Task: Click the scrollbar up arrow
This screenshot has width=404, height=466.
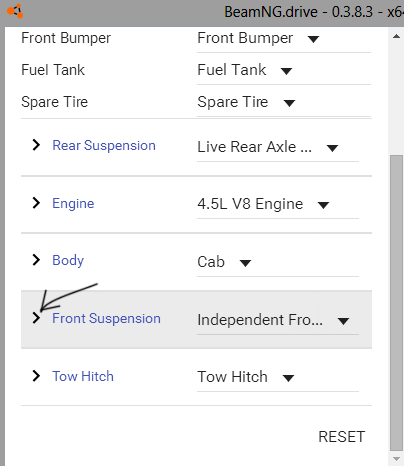Action: coord(396,36)
